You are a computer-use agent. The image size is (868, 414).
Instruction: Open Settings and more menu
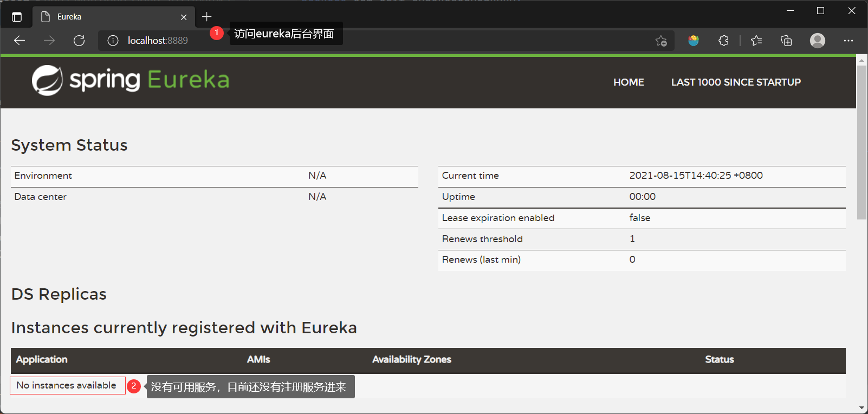click(x=848, y=41)
